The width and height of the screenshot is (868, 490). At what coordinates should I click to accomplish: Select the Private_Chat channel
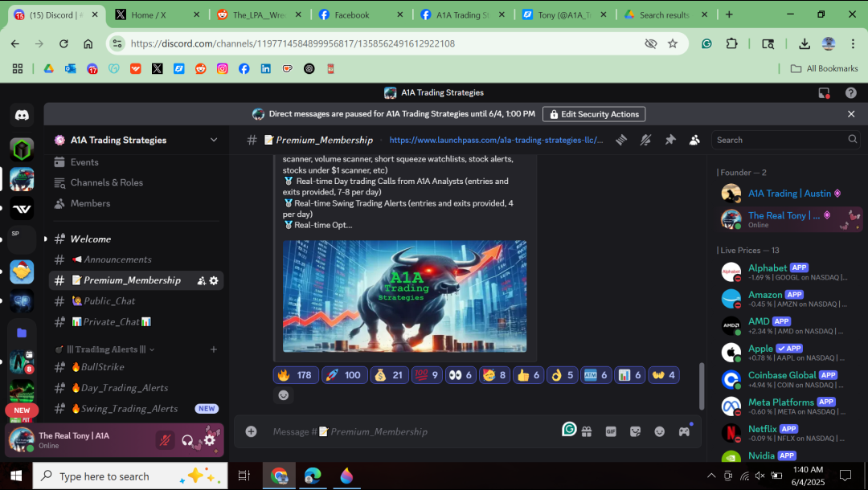pyautogui.click(x=136, y=322)
